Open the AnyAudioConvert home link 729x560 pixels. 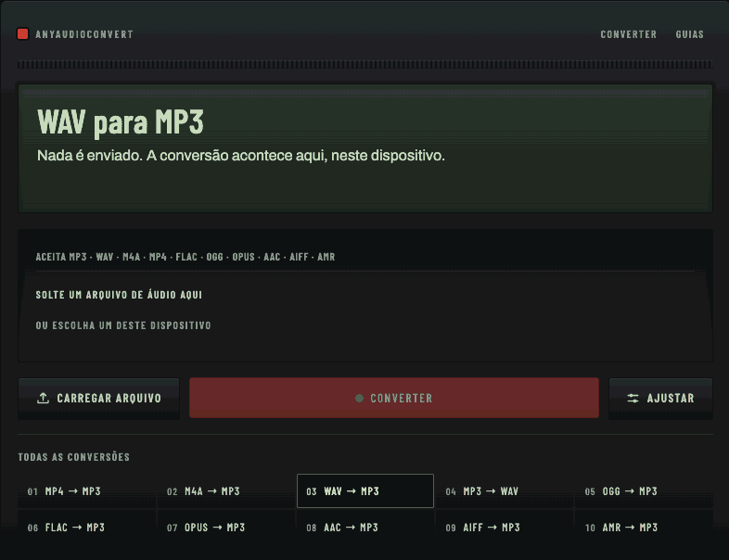(75, 34)
